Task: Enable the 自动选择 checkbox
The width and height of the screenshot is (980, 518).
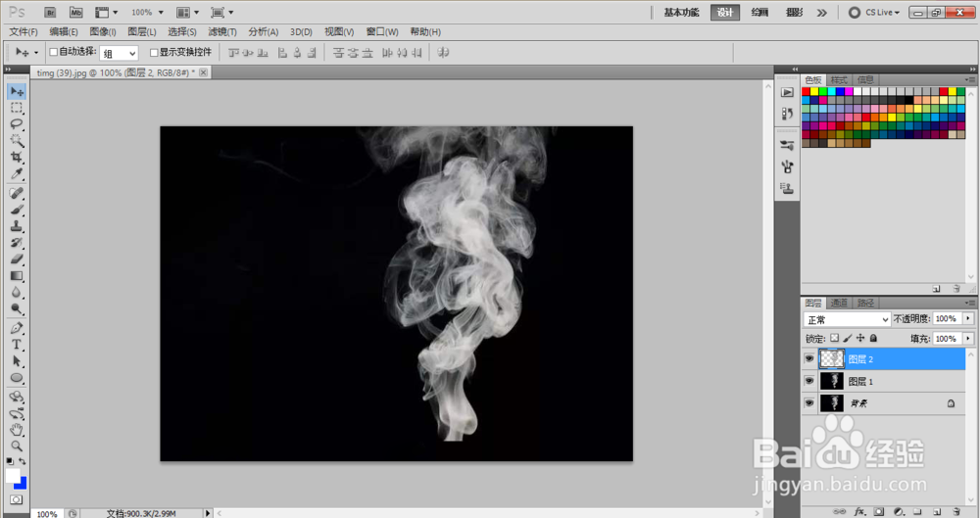Action: [x=53, y=52]
